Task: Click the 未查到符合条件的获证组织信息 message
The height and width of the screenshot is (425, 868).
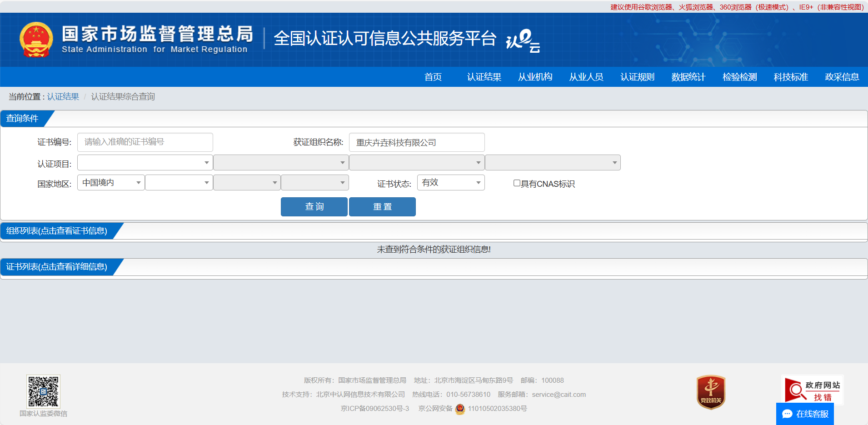Action: tap(434, 250)
